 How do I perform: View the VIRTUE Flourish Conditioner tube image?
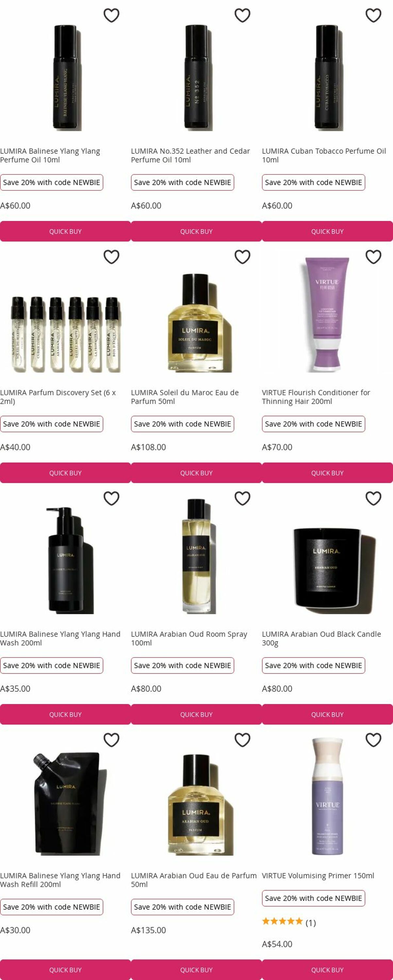click(327, 314)
